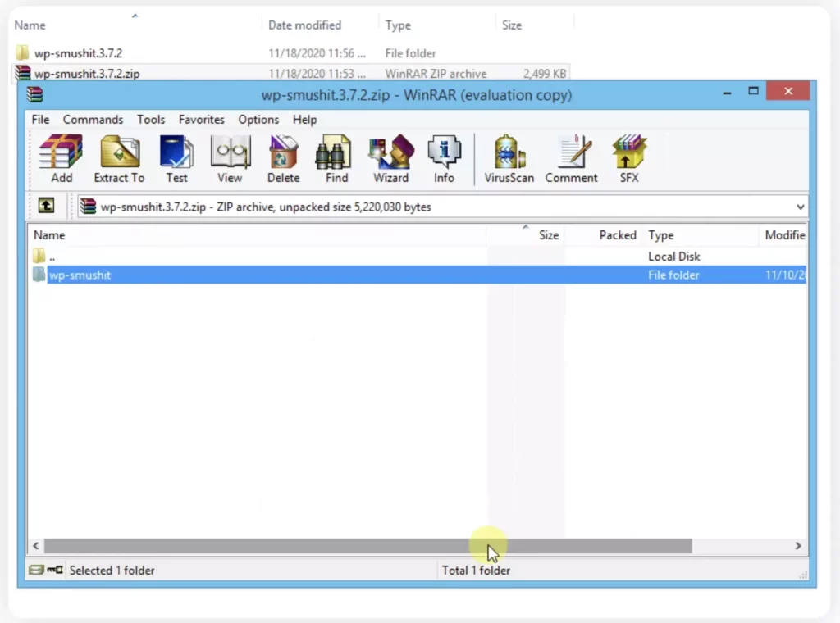Click the up-folder navigation icon

(46, 206)
